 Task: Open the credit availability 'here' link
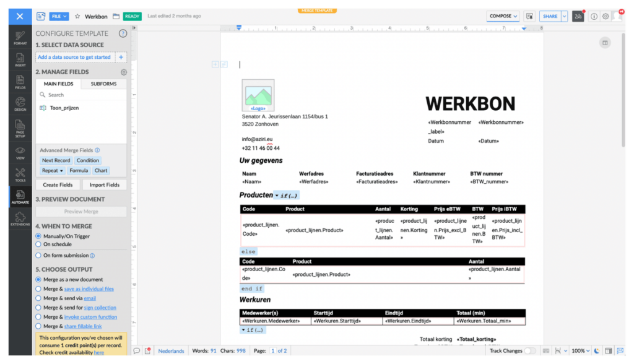(98, 353)
